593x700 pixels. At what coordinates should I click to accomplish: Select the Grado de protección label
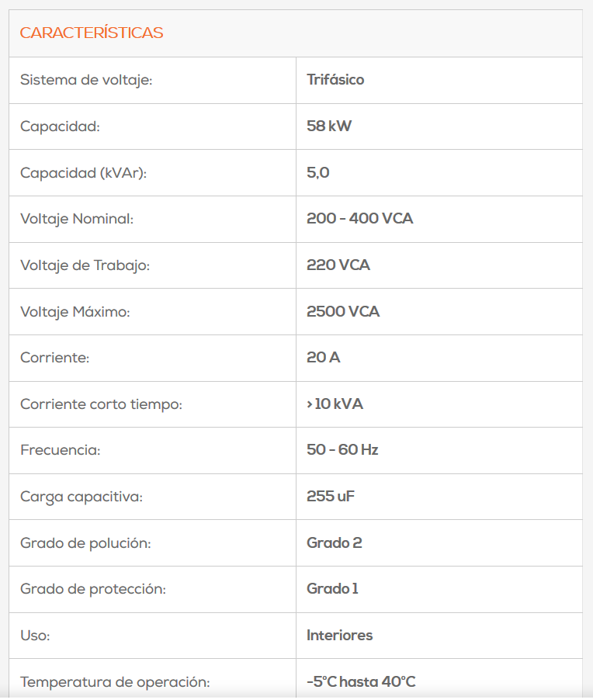pyautogui.click(x=93, y=589)
